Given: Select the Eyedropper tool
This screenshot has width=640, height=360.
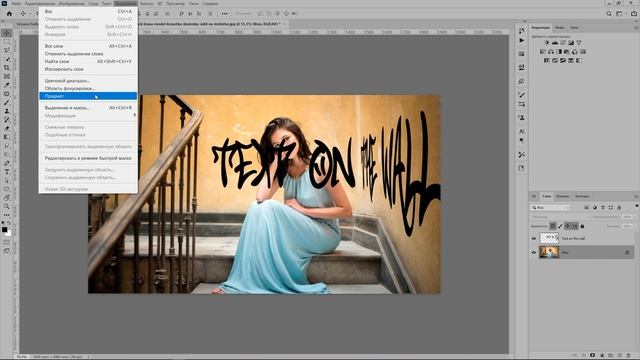Looking at the screenshot, I should coord(7,85).
